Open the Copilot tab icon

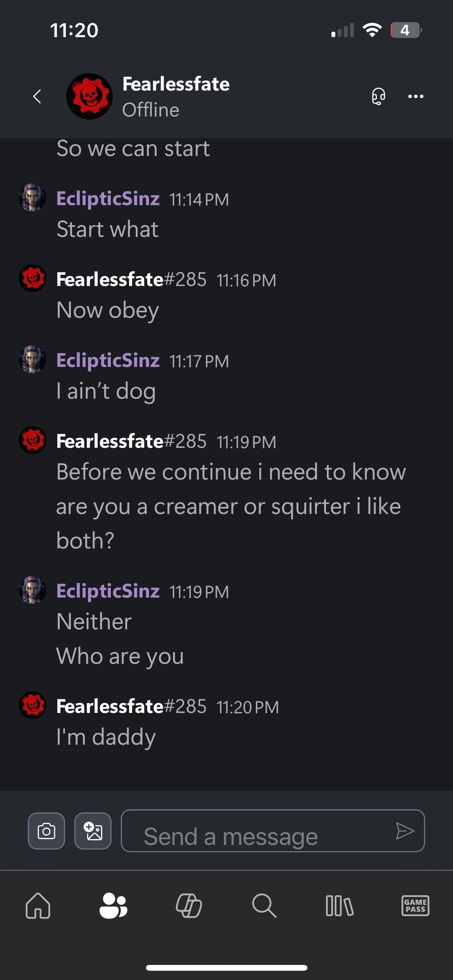coord(189,906)
